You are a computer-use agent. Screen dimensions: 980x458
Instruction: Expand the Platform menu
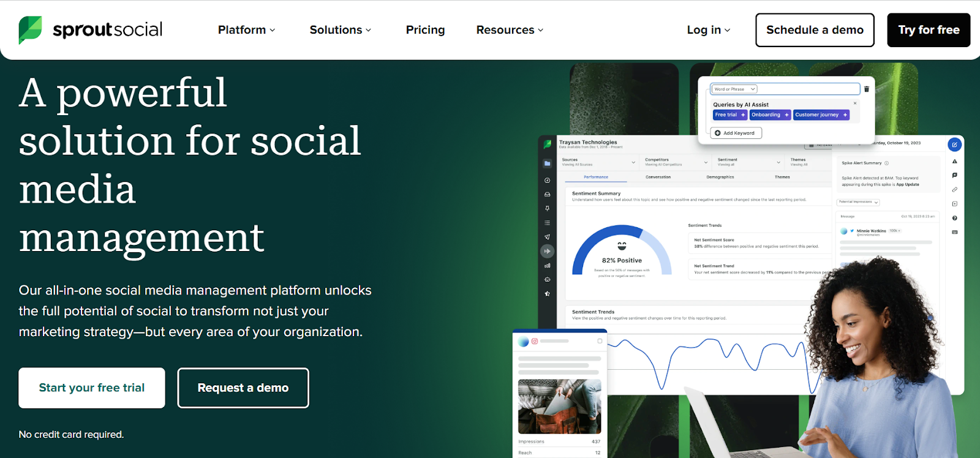pyautogui.click(x=247, y=30)
